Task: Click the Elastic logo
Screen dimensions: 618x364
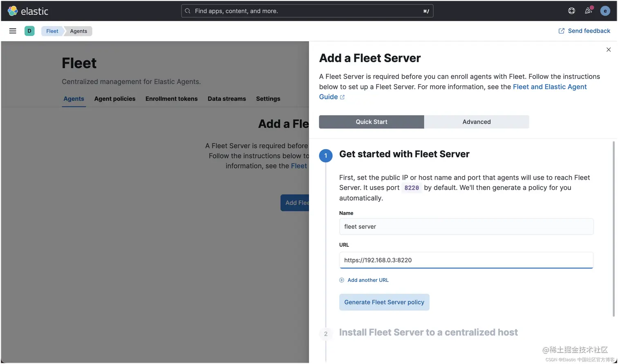Action: pos(28,11)
